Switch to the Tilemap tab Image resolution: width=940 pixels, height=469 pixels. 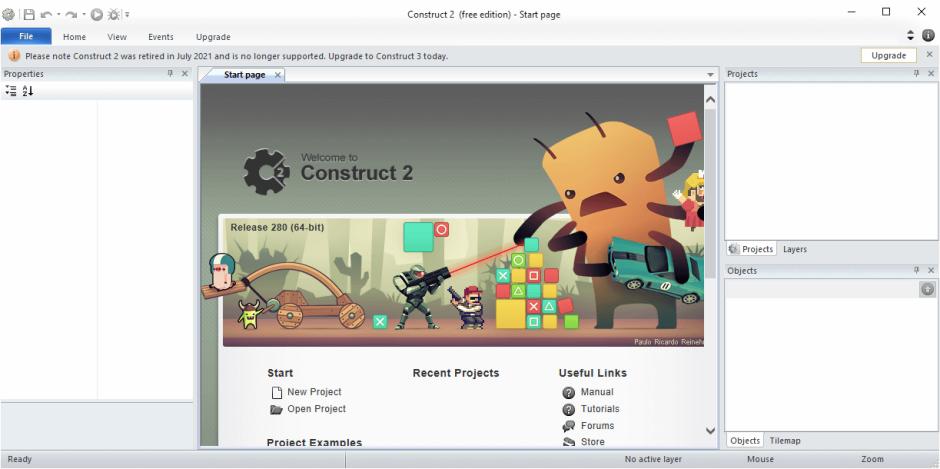(x=785, y=440)
